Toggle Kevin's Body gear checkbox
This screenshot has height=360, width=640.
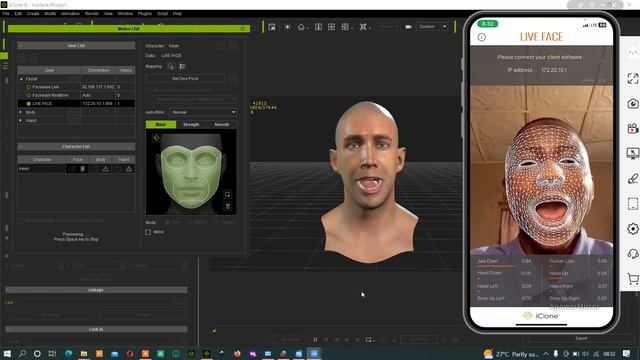click(96, 169)
